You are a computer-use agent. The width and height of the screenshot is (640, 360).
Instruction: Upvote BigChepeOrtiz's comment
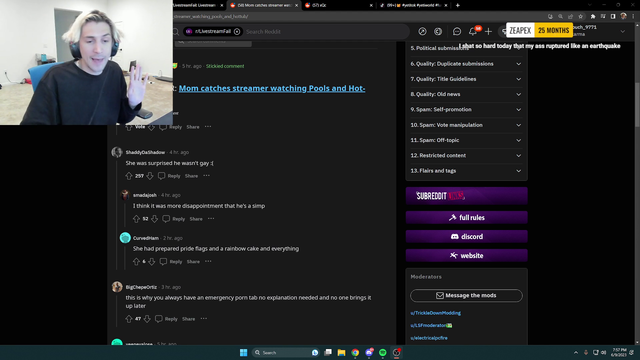coord(129,319)
